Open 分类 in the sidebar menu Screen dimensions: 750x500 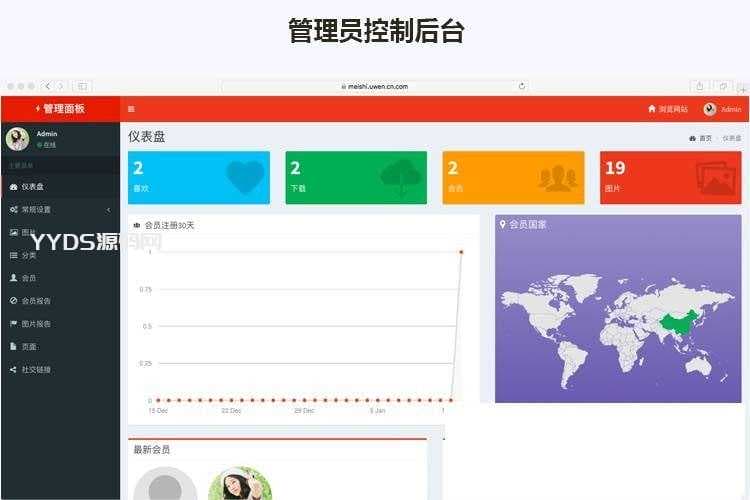(60, 255)
